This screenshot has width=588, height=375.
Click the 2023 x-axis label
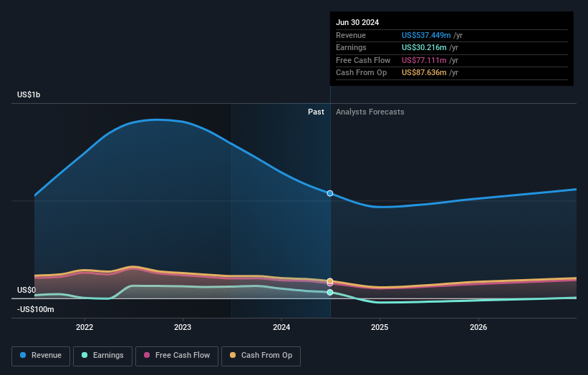(x=183, y=327)
